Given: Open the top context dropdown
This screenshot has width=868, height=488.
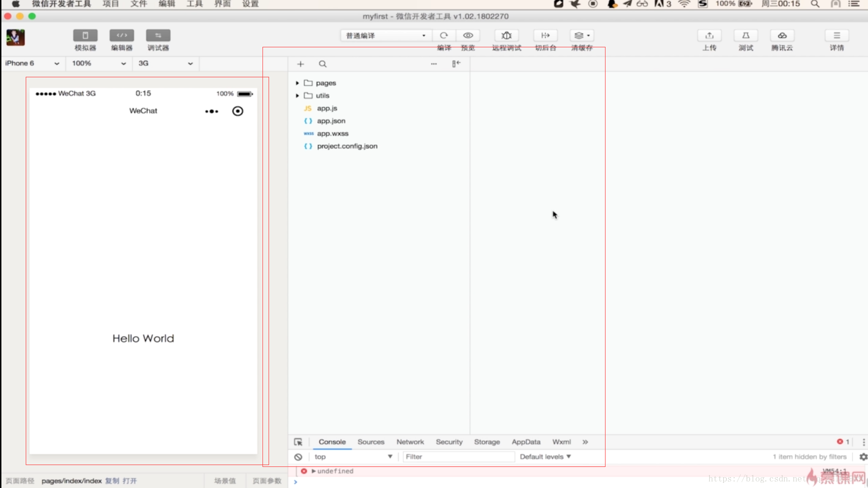Looking at the screenshot, I should (x=353, y=457).
